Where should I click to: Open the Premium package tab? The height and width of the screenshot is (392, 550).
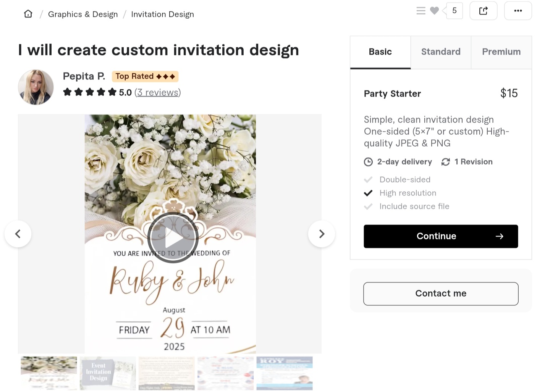point(501,52)
